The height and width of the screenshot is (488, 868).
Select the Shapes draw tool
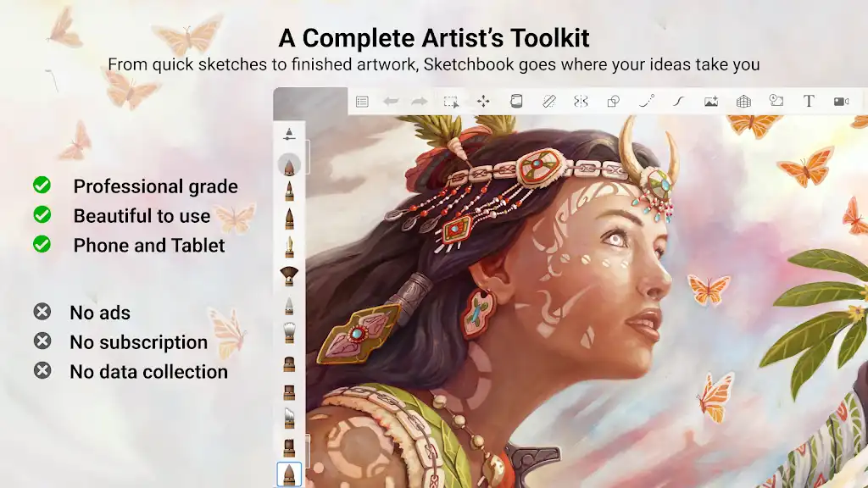614,102
